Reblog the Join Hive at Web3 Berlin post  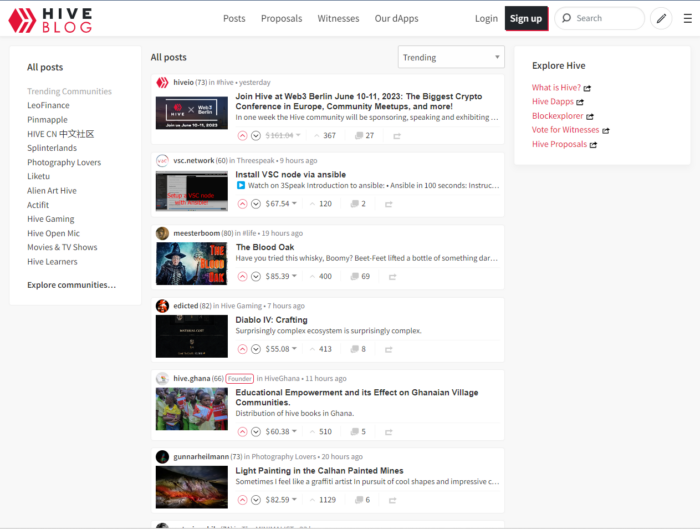(397, 136)
